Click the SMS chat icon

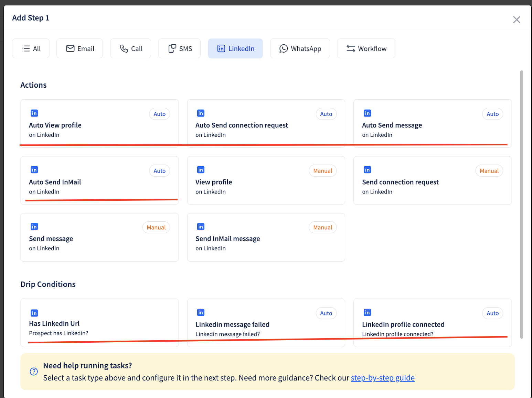click(x=172, y=48)
